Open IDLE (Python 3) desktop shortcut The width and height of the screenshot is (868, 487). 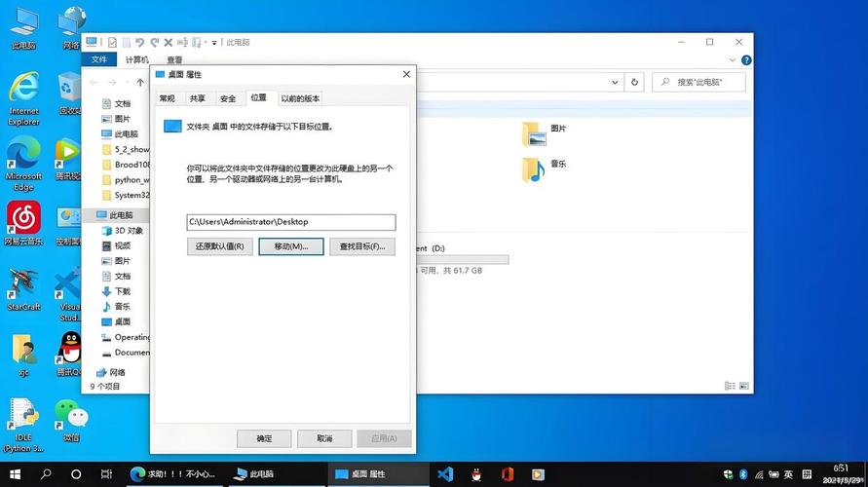pyautogui.click(x=23, y=425)
